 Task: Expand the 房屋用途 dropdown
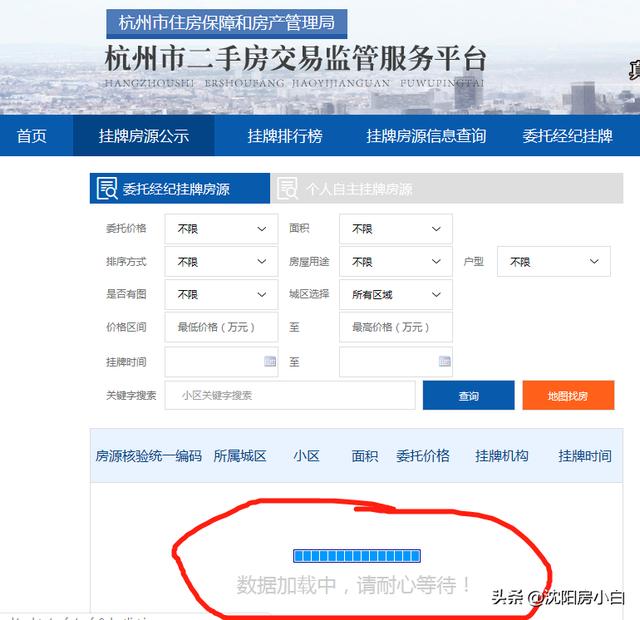395,262
